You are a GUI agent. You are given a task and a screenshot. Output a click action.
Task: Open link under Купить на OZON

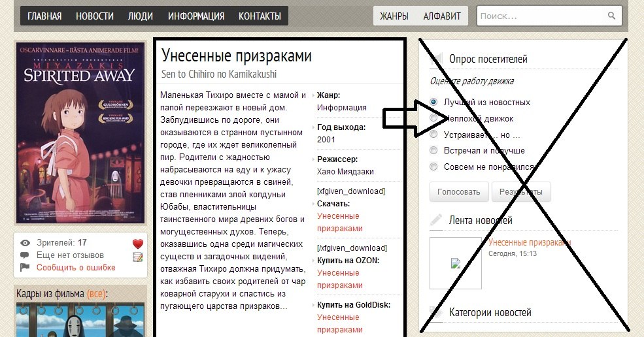tap(340, 279)
